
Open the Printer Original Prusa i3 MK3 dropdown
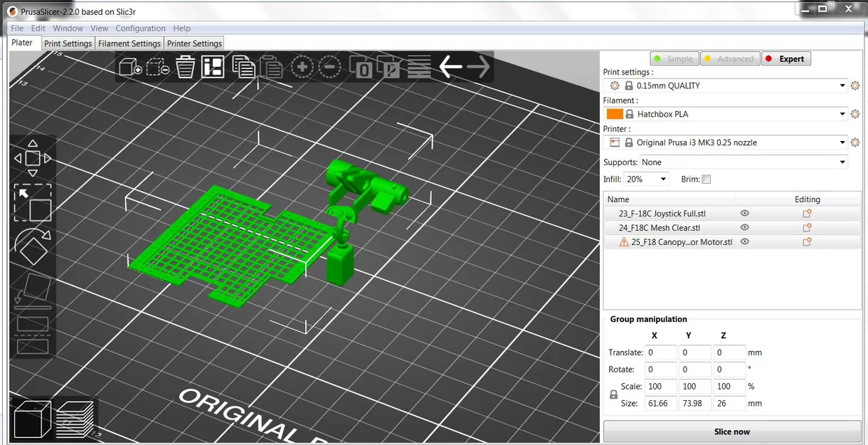(725, 142)
